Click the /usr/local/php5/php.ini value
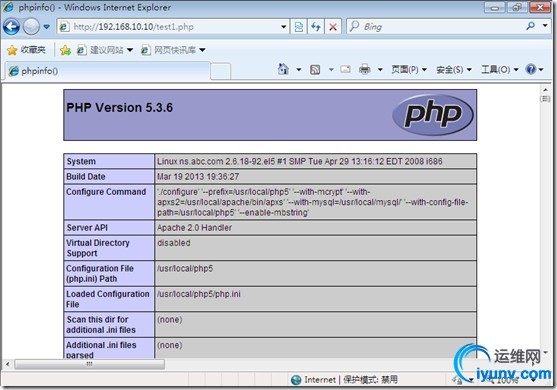The height and width of the screenshot is (390, 557). [x=199, y=294]
